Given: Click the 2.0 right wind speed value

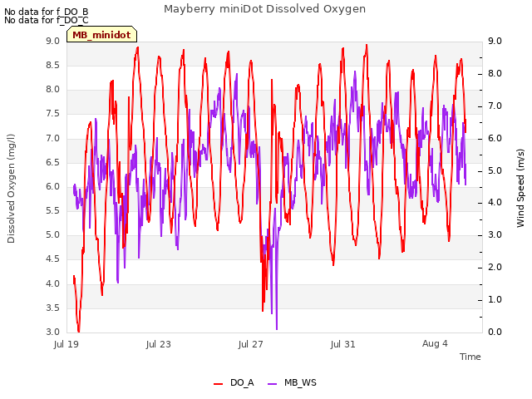Looking at the screenshot, I should 495,268.
